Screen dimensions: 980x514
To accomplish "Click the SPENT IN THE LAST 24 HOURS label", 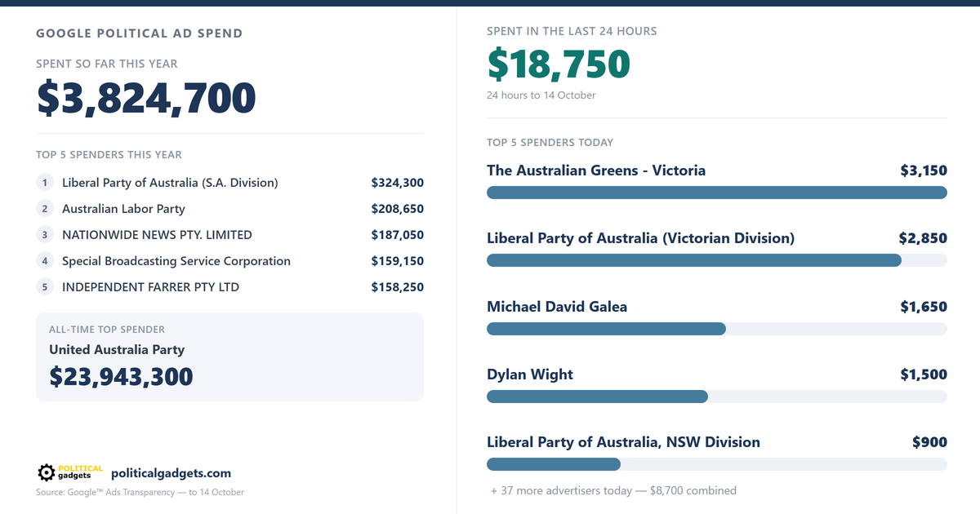I will (x=572, y=31).
